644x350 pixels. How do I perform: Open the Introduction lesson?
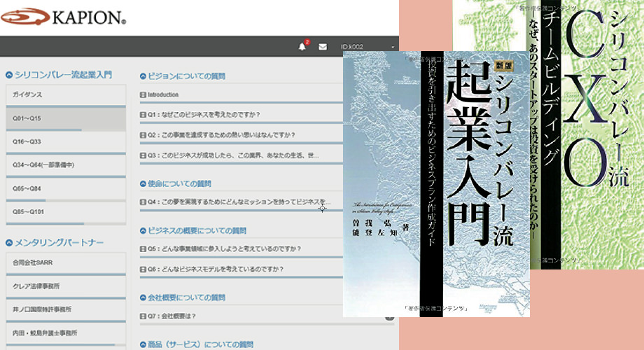tap(163, 94)
